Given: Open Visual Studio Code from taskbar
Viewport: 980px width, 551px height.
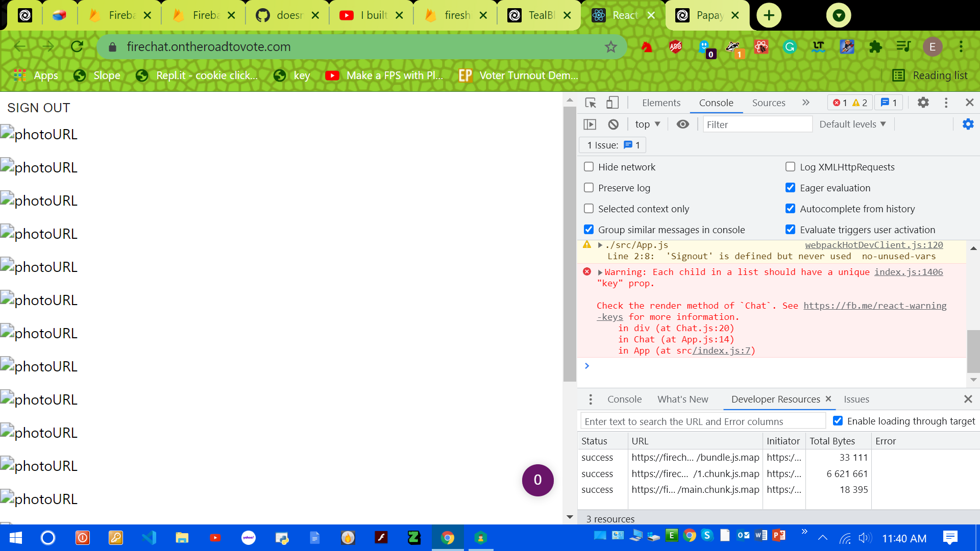Looking at the screenshot, I should point(149,538).
